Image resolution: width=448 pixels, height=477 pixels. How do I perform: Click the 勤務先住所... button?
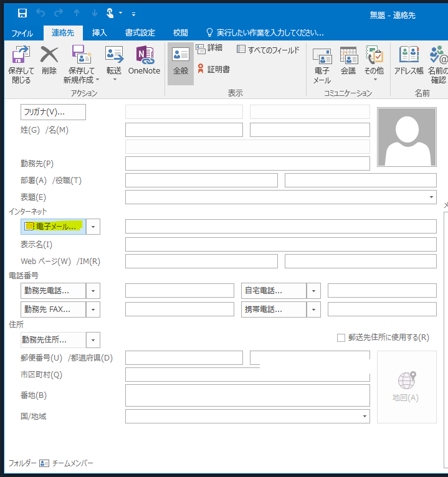(53, 340)
